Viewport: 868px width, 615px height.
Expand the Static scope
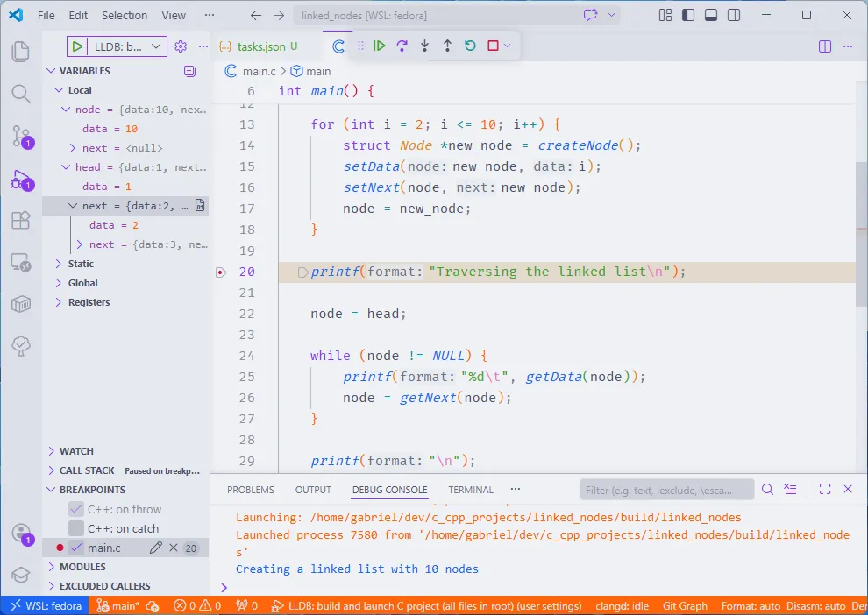58,264
